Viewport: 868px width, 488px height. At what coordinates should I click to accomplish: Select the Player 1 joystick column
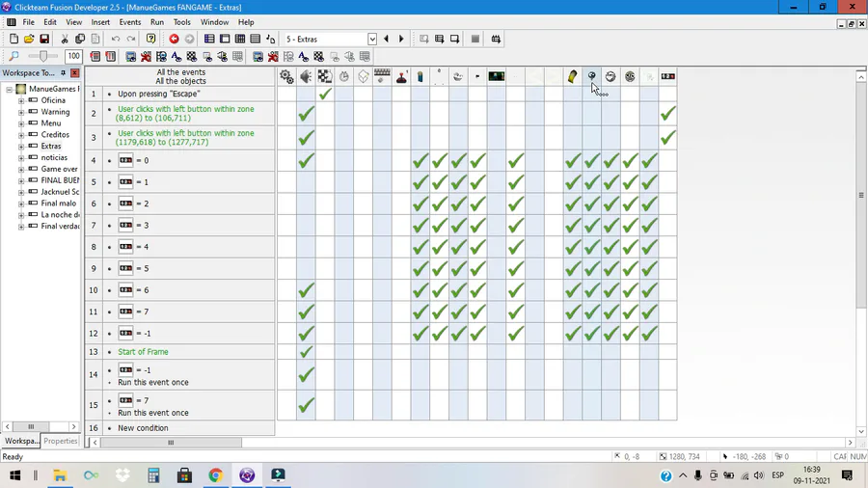click(x=401, y=76)
